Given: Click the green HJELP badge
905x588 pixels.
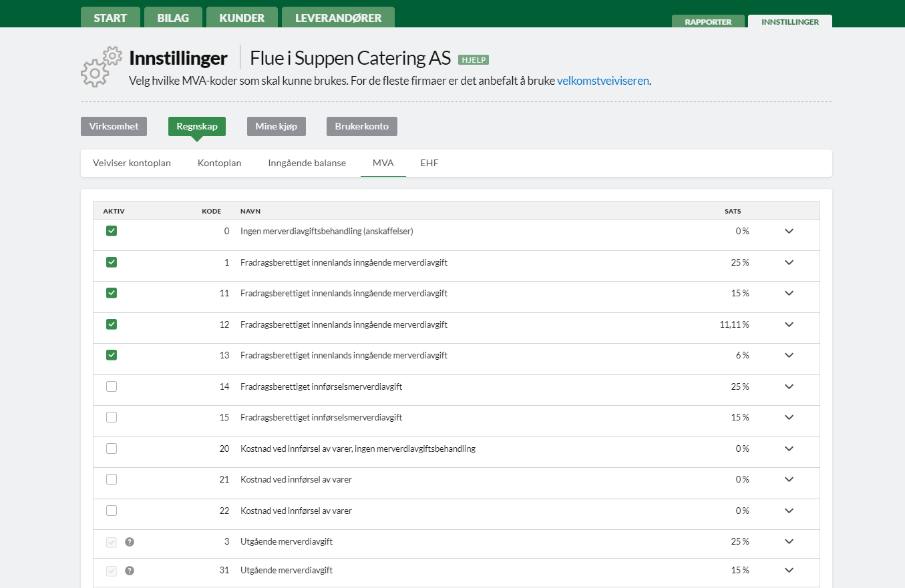Looking at the screenshot, I should pos(474,60).
